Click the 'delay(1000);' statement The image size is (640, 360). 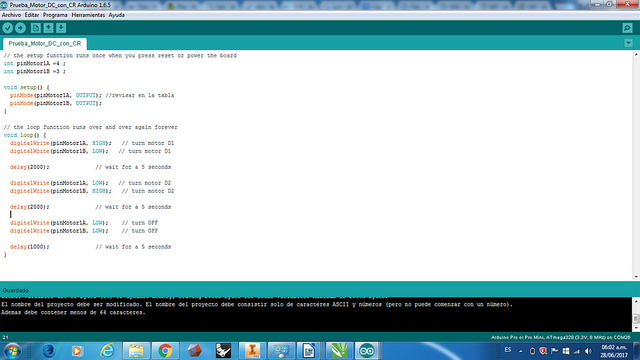pyautogui.click(x=29, y=247)
